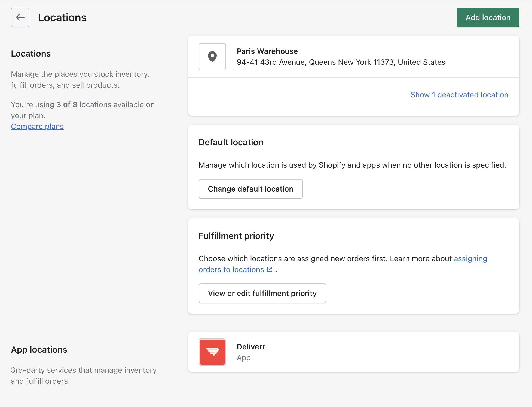Image resolution: width=532 pixels, height=407 pixels.
Task: Click the Locations page title
Action: (x=62, y=17)
